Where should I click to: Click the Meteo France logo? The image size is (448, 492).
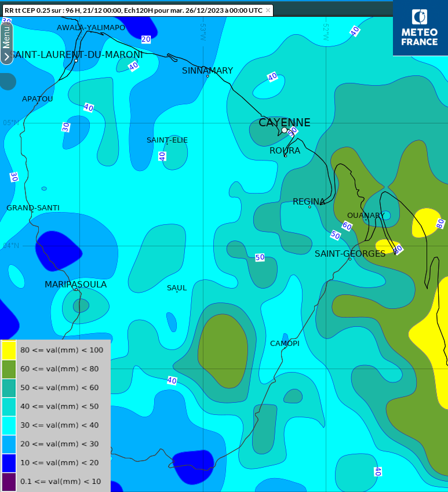(420, 28)
